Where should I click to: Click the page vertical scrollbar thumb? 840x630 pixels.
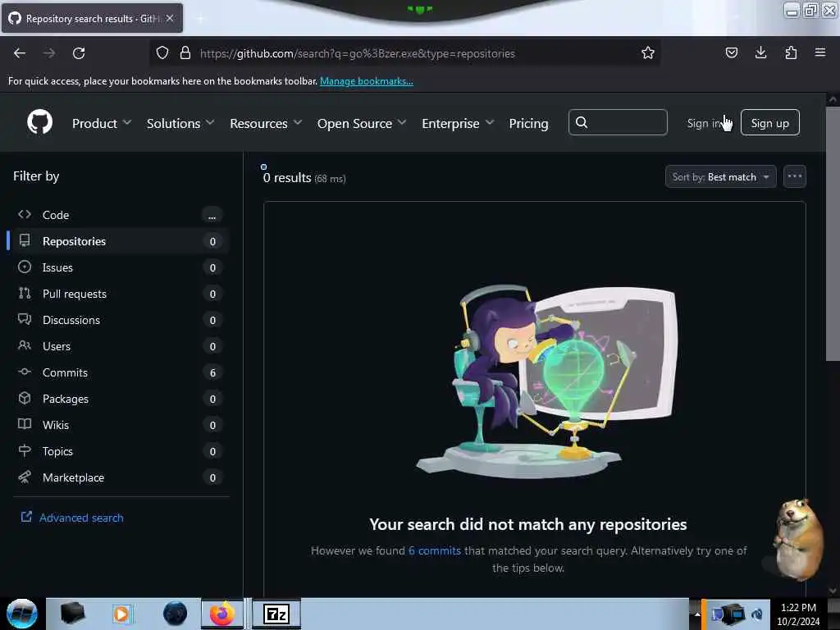pyautogui.click(x=832, y=234)
